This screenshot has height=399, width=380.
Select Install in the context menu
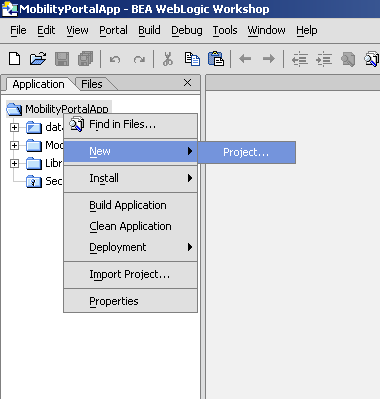[x=131, y=178]
